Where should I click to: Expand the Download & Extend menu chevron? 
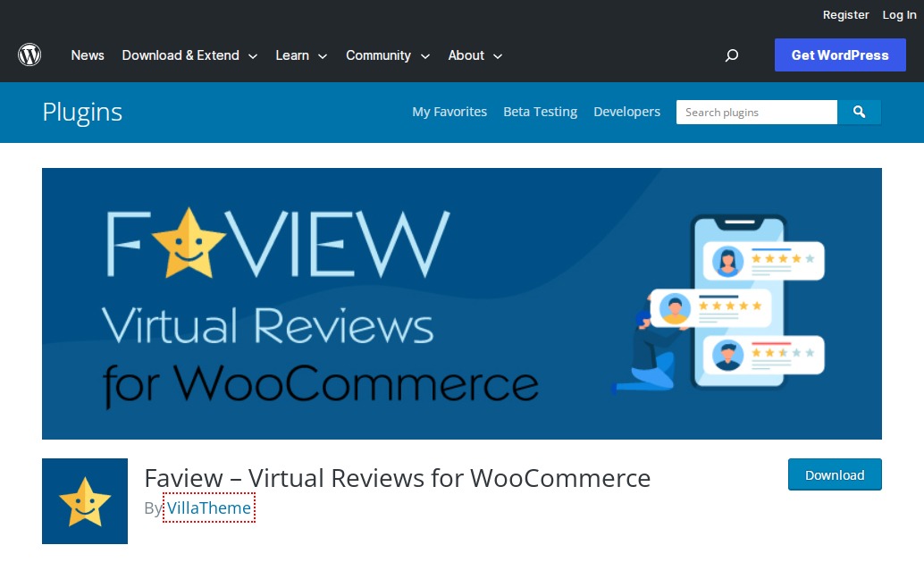253,56
